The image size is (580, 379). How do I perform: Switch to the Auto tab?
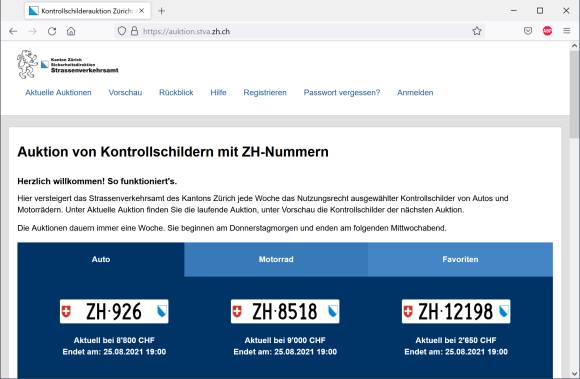[101, 259]
